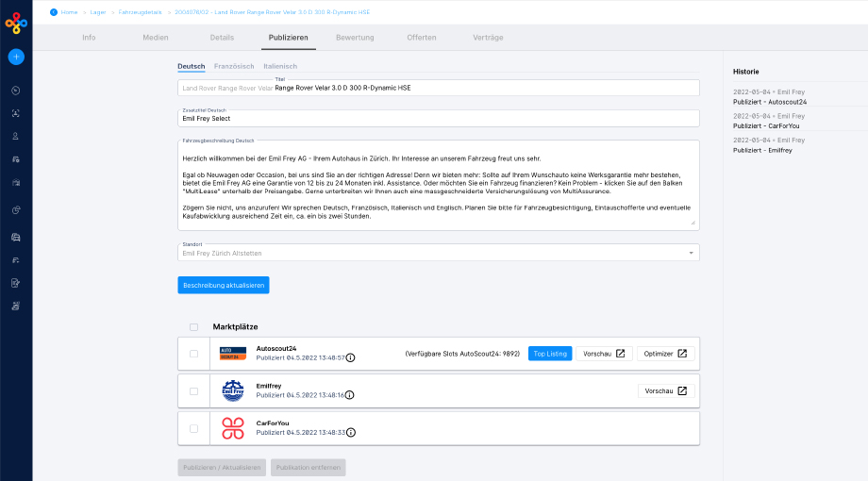Go to Fahrzeugdetails via breadcrumb

pos(140,12)
